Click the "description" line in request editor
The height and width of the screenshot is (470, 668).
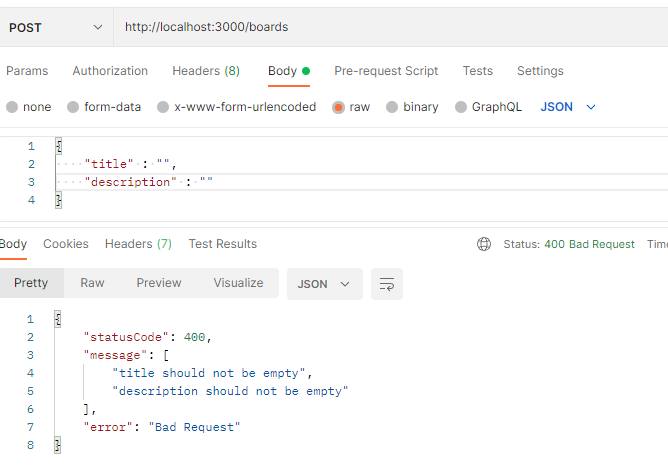(x=148, y=182)
